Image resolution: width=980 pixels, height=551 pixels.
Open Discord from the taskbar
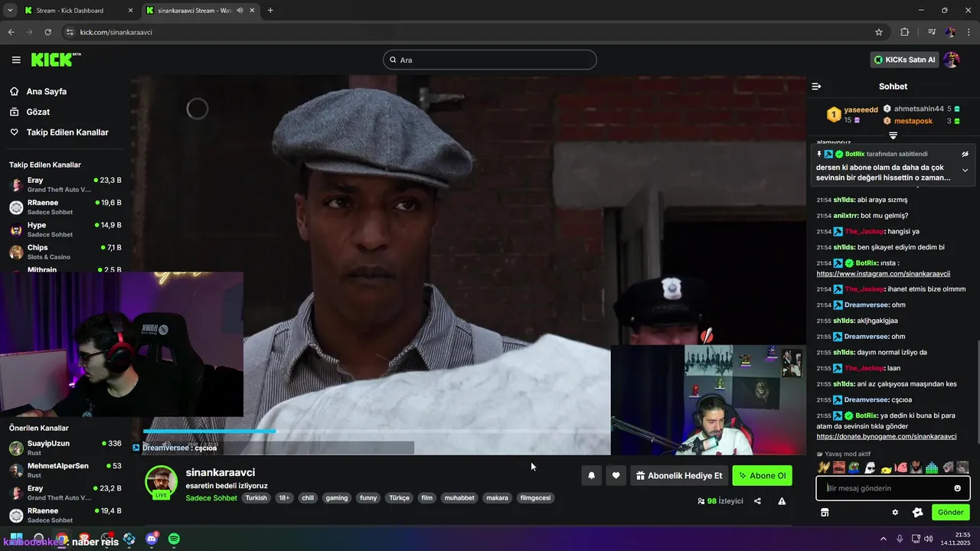tap(152, 540)
